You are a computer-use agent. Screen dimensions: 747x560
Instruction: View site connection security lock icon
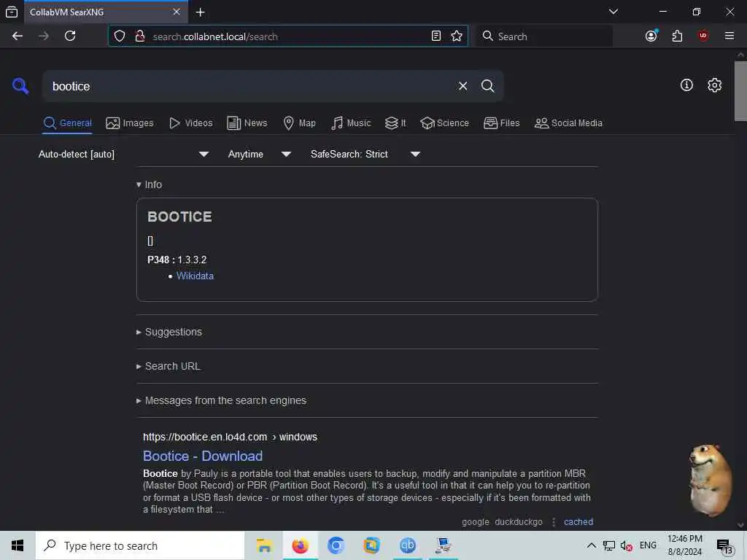(x=140, y=36)
